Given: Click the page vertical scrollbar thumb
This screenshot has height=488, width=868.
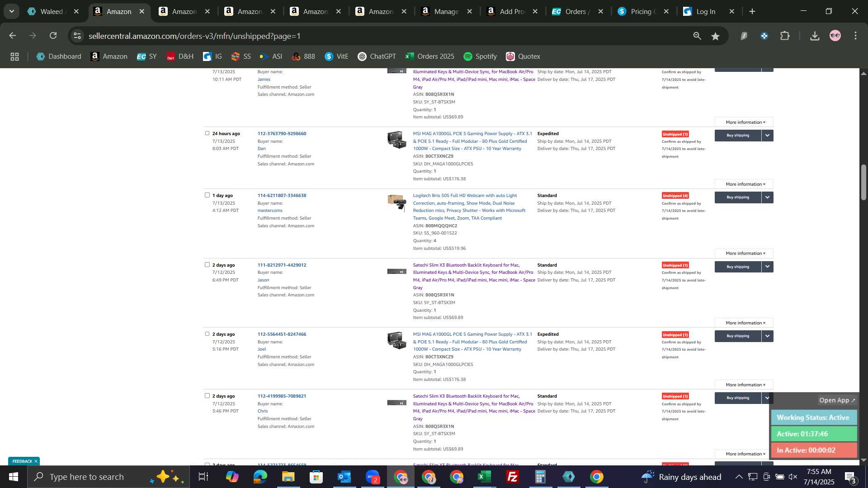Looking at the screenshot, I should [863, 182].
